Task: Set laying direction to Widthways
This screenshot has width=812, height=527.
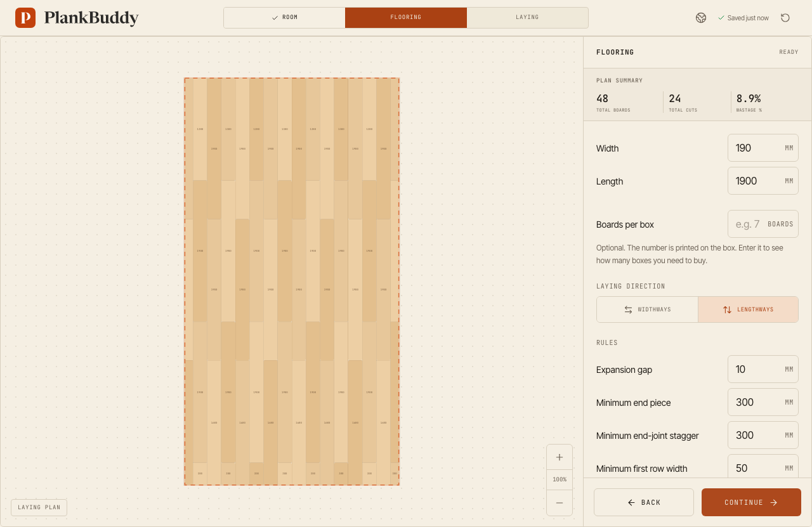Action: click(x=647, y=309)
